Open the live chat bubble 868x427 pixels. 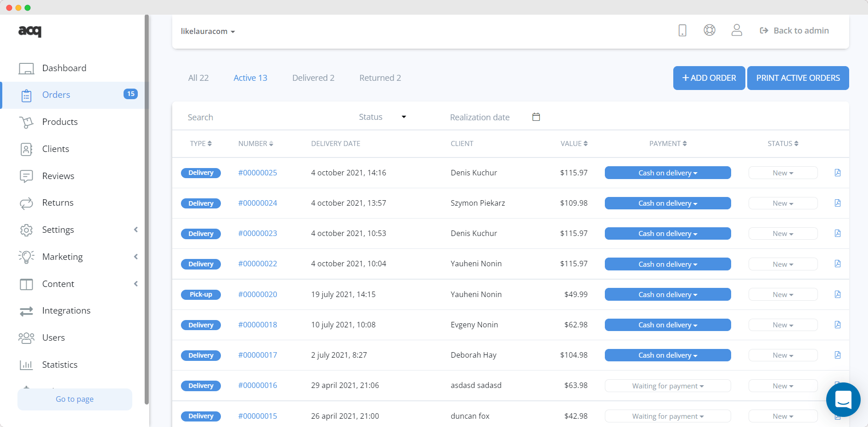pyautogui.click(x=843, y=399)
